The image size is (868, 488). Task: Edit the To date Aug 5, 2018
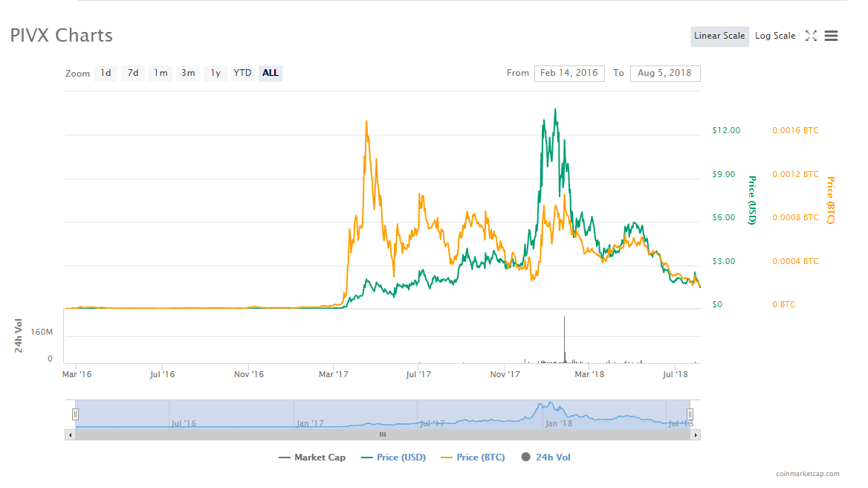click(x=665, y=73)
